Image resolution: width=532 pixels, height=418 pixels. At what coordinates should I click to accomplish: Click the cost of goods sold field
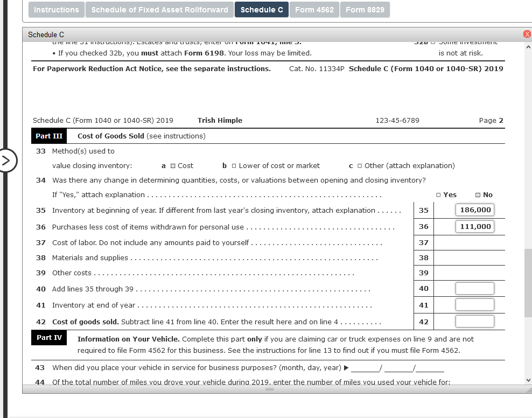pos(474,321)
